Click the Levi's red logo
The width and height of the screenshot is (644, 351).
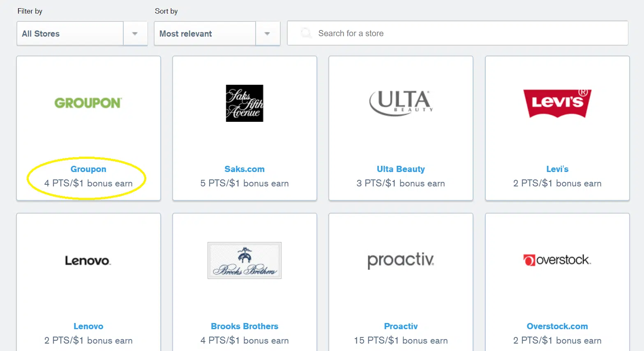click(x=557, y=103)
